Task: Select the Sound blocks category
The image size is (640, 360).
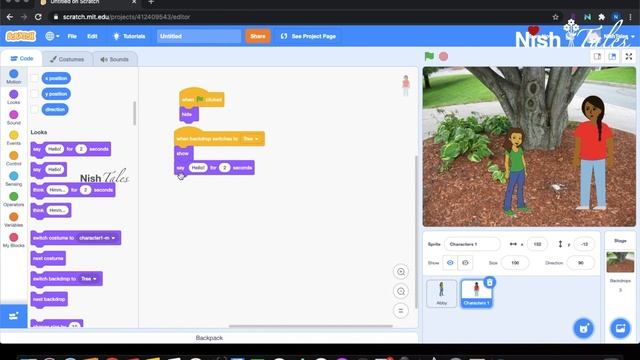Action: click(x=13, y=118)
